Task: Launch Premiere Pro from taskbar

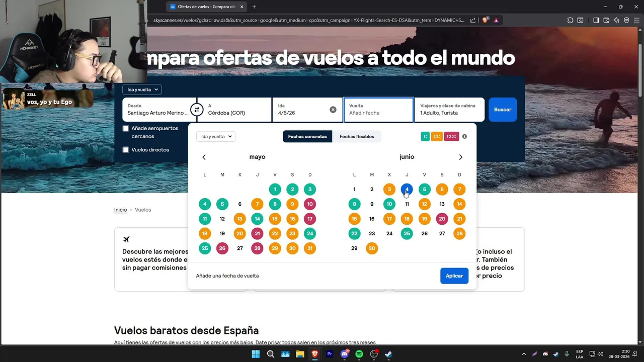Action: pyautogui.click(x=330, y=354)
